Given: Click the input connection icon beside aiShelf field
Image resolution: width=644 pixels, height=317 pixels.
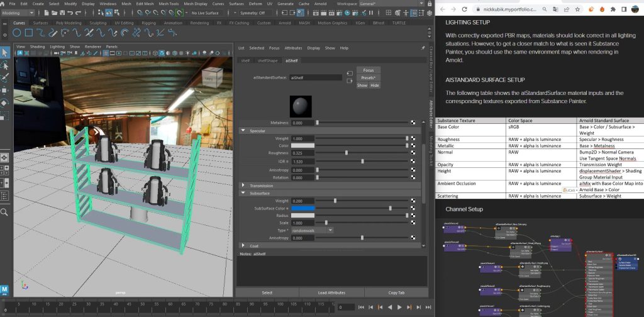Looking at the screenshot, I should click(350, 74).
